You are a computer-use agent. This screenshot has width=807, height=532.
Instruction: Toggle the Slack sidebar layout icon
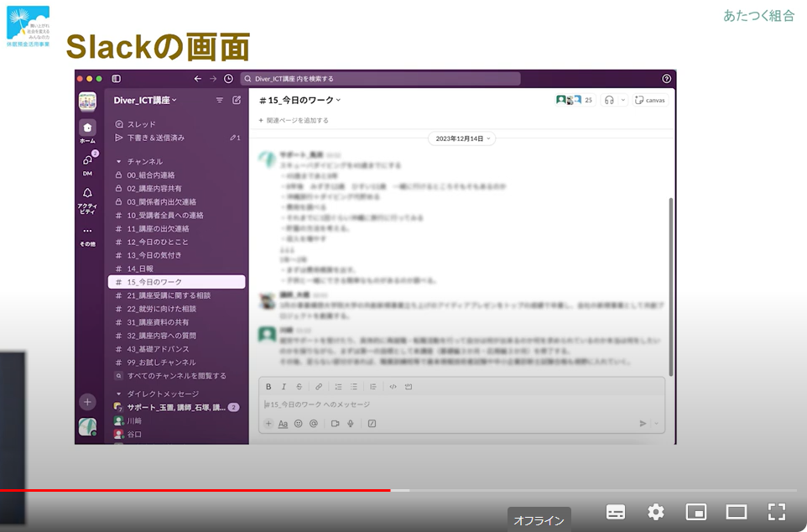pos(117,79)
